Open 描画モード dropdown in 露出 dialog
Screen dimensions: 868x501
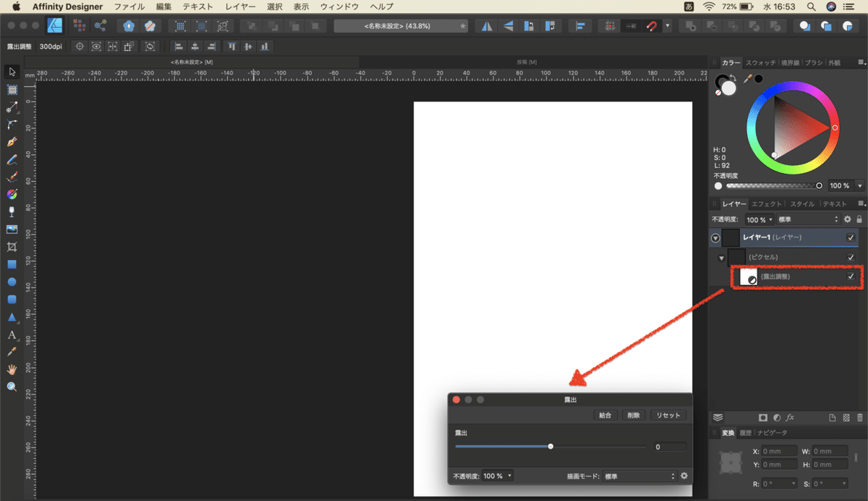pyautogui.click(x=639, y=476)
